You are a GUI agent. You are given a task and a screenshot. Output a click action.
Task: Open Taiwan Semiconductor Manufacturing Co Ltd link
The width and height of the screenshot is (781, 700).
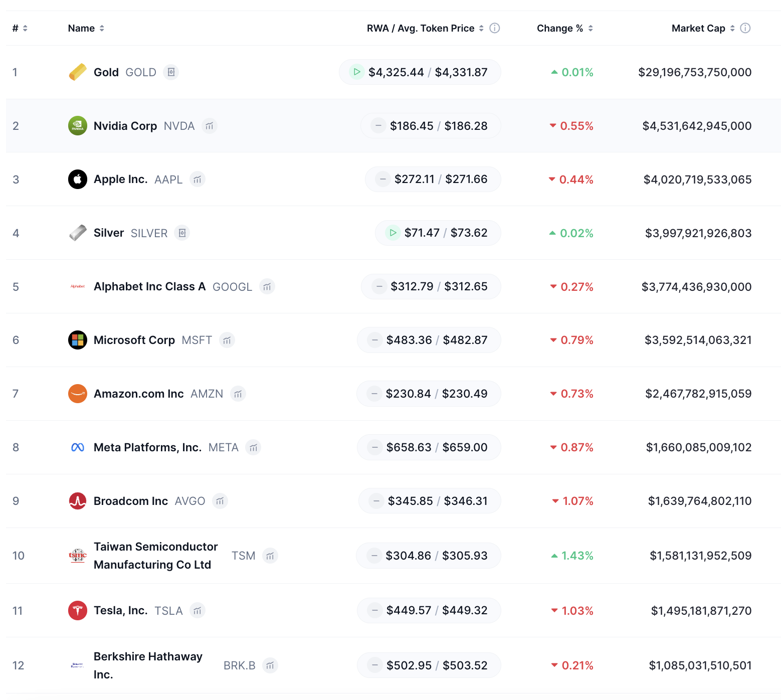pos(155,556)
